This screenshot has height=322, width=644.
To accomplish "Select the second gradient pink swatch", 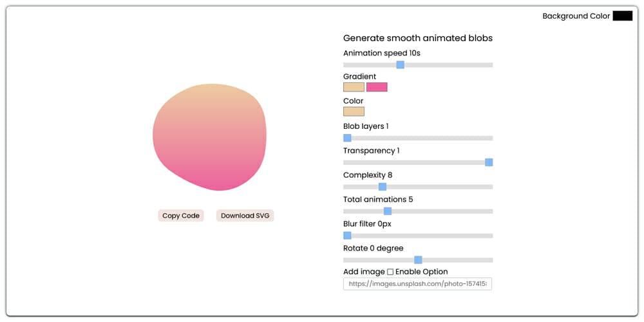I will (x=377, y=87).
